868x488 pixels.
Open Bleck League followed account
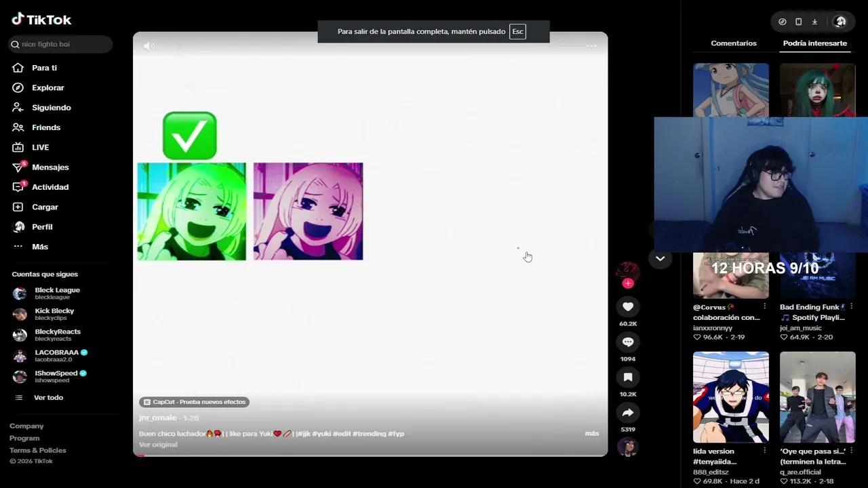(x=57, y=293)
